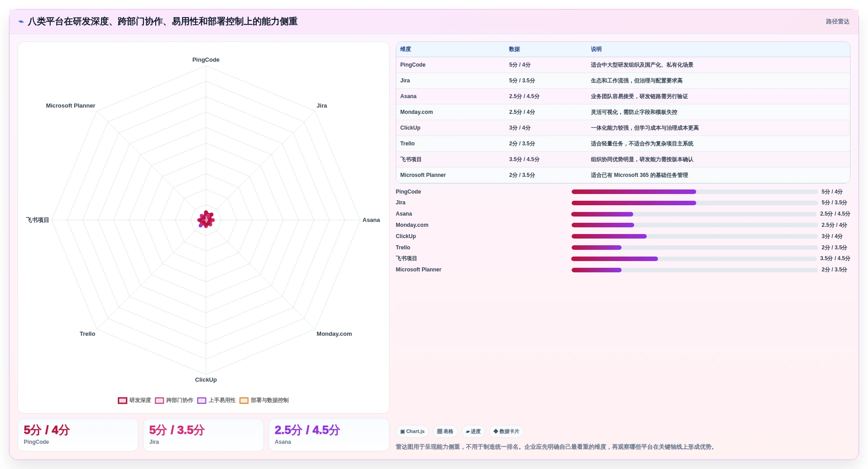Click Microsoft Planner label in progress list
Image resolution: width=868 pixels, height=469 pixels.
[x=418, y=270]
